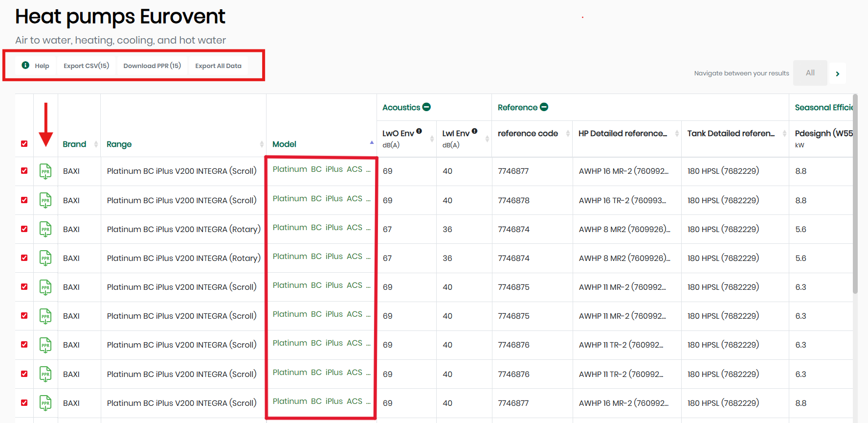Open PPR file icon for row 7746878
The image size is (868, 423).
[45, 200]
